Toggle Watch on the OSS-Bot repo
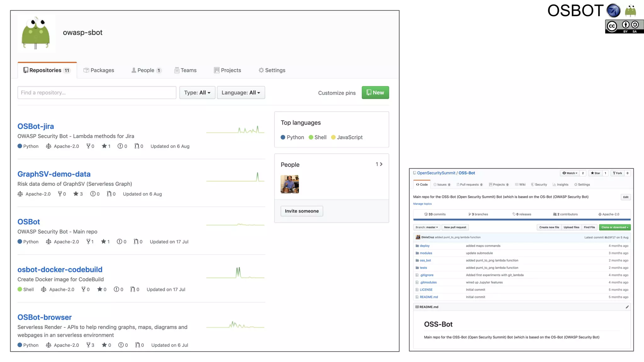Screen dimensions: 644x362 coord(570,173)
